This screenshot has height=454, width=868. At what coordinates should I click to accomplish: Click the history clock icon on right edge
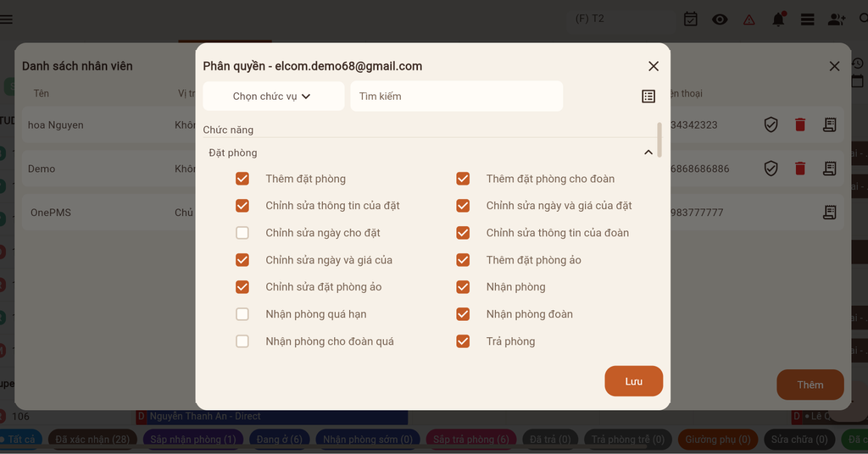(858, 64)
